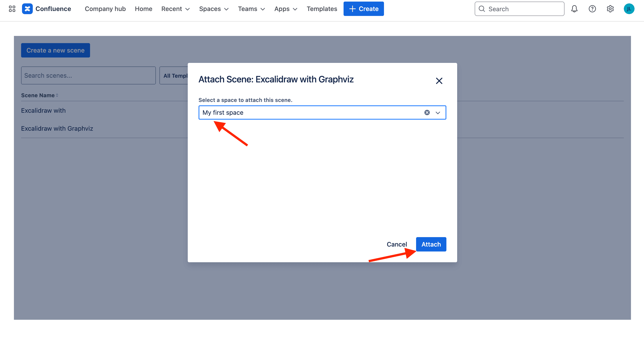The width and height of the screenshot is (644, 344).
Task: Open Templates in the navigation
Action: point(322,9)
